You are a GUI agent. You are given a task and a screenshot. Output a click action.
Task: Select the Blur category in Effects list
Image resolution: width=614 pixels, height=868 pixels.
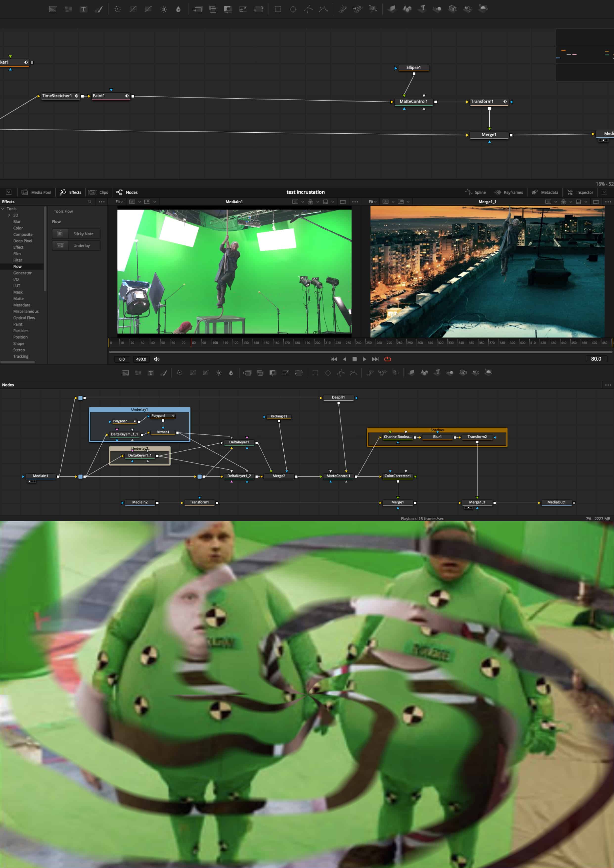(17, 222)
